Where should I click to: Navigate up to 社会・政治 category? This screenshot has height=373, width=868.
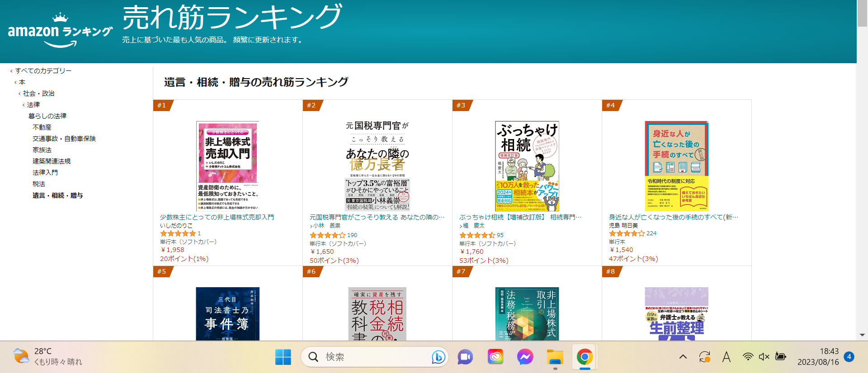click(39, 93)
